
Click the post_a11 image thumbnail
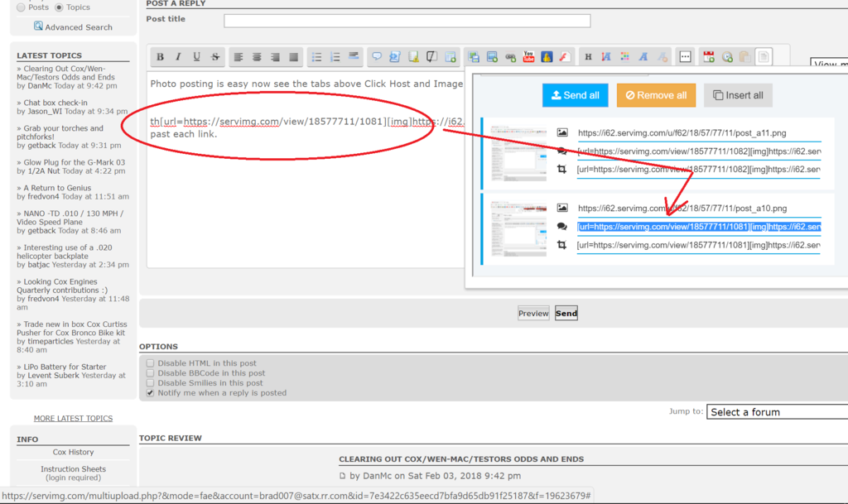tap(518, 153)
